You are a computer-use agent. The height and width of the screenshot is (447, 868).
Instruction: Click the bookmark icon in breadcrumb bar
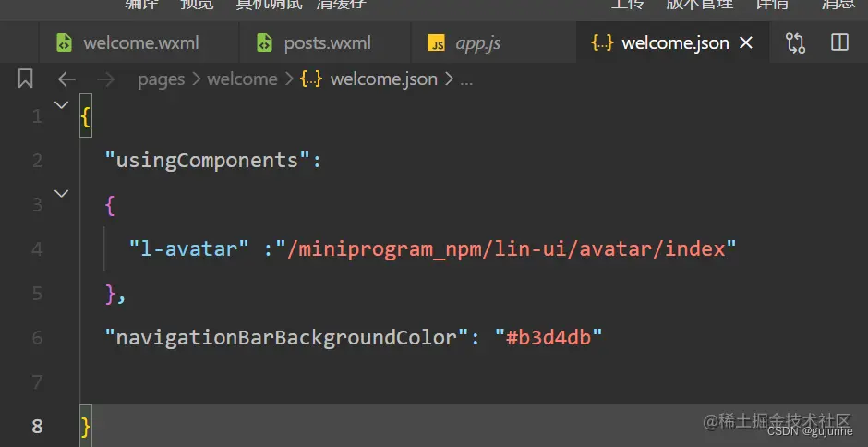(x=25, y=79)
